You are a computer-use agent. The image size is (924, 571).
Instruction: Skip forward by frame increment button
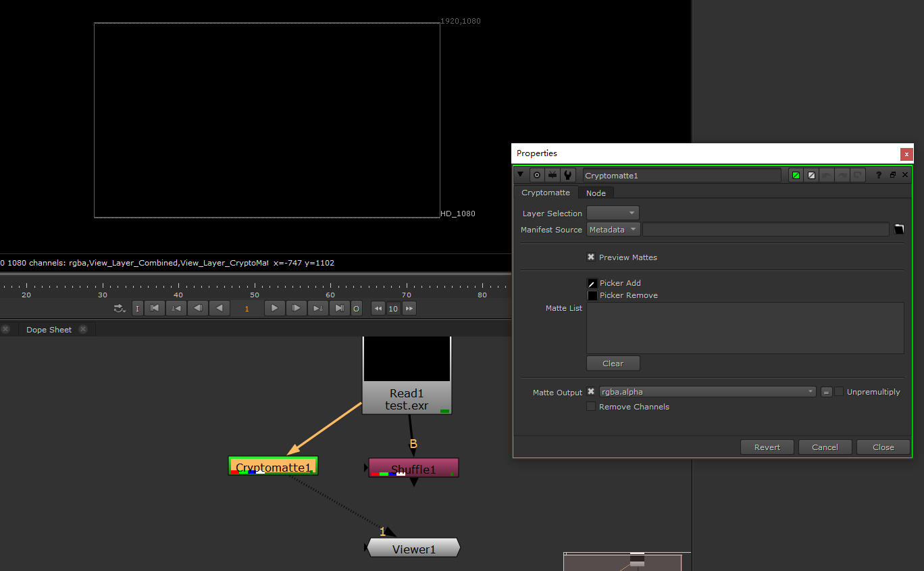[409, 308]
